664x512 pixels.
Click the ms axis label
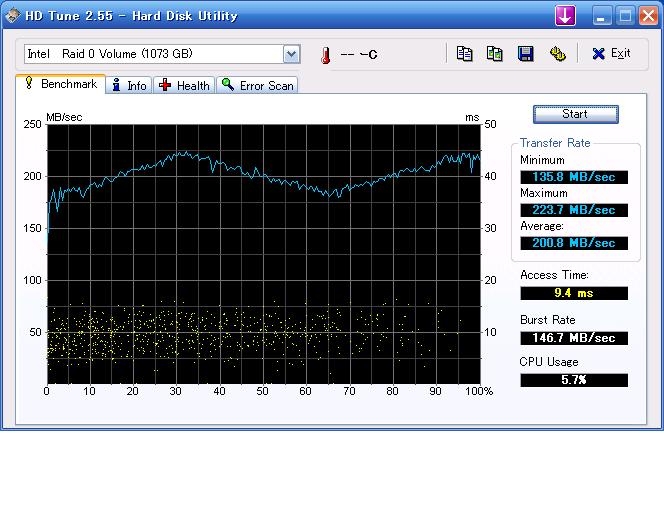(472, 118)
